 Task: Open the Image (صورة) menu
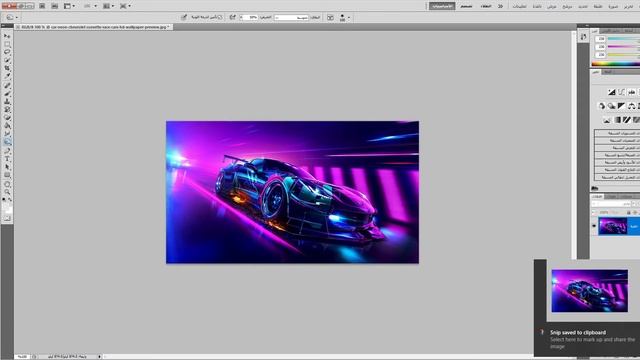coord(613,7)
